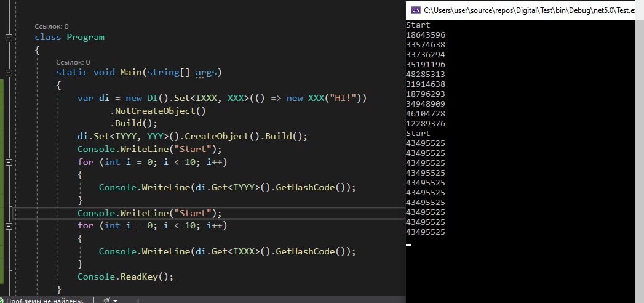The width and height of the screenshot is (644, 303).
Task: Click console output value 33574638
Action: click(426, 45)
